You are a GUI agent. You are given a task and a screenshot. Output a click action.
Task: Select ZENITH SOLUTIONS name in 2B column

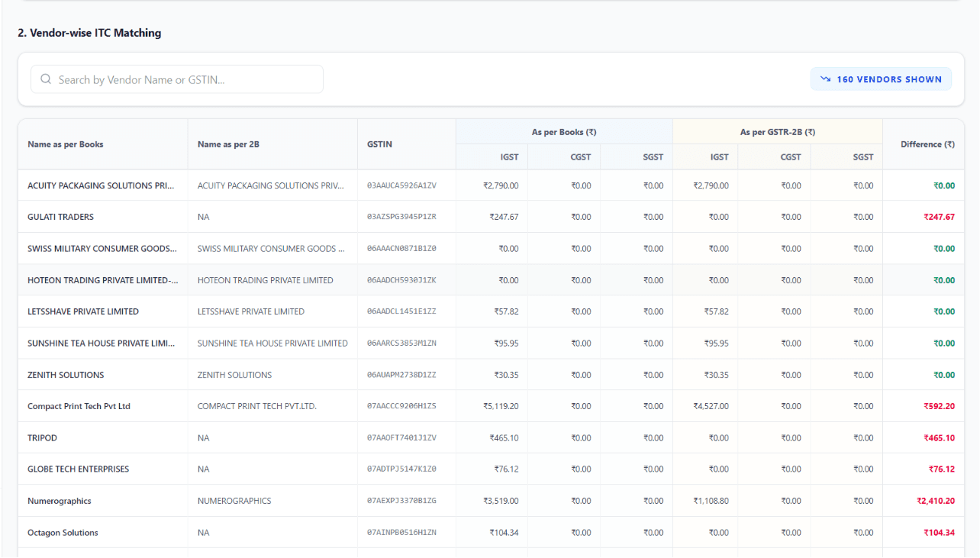234,375
